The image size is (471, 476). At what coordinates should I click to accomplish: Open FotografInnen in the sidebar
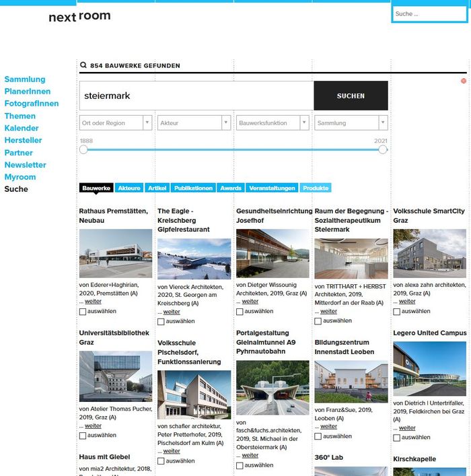(x=32, y=104)
